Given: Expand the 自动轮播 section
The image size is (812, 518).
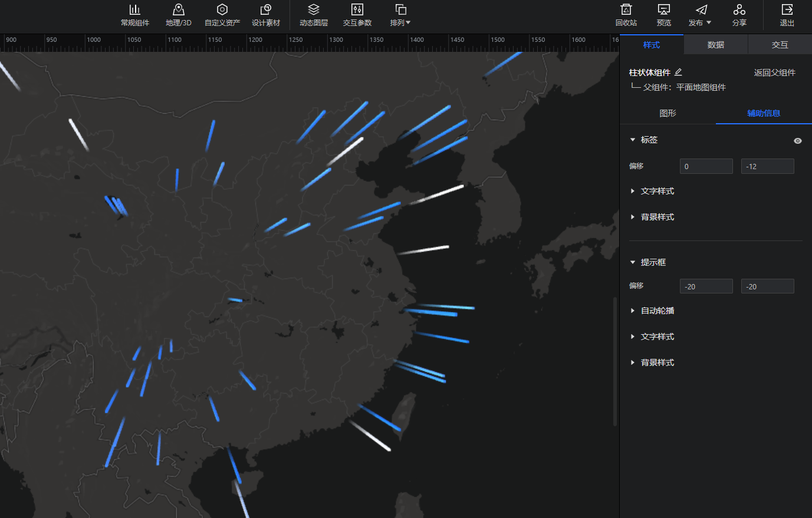Looking at the screenshot, I should (657, 311).
